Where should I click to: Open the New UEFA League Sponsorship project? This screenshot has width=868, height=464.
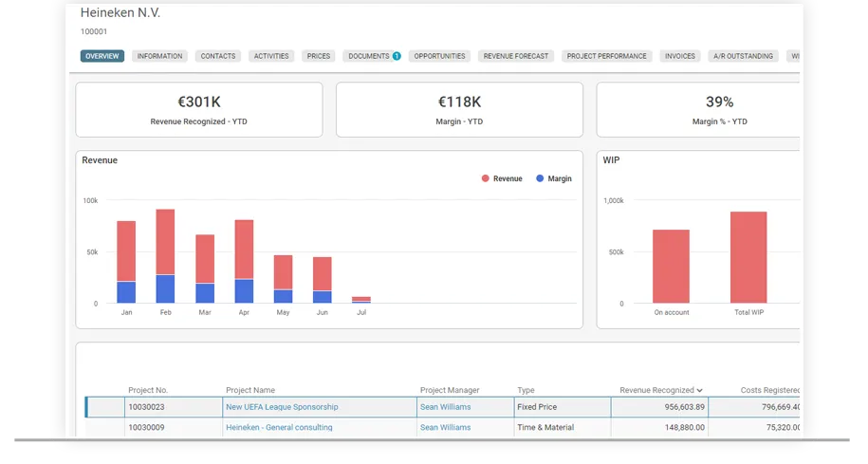pyautogui.click(x=282, y=407)
